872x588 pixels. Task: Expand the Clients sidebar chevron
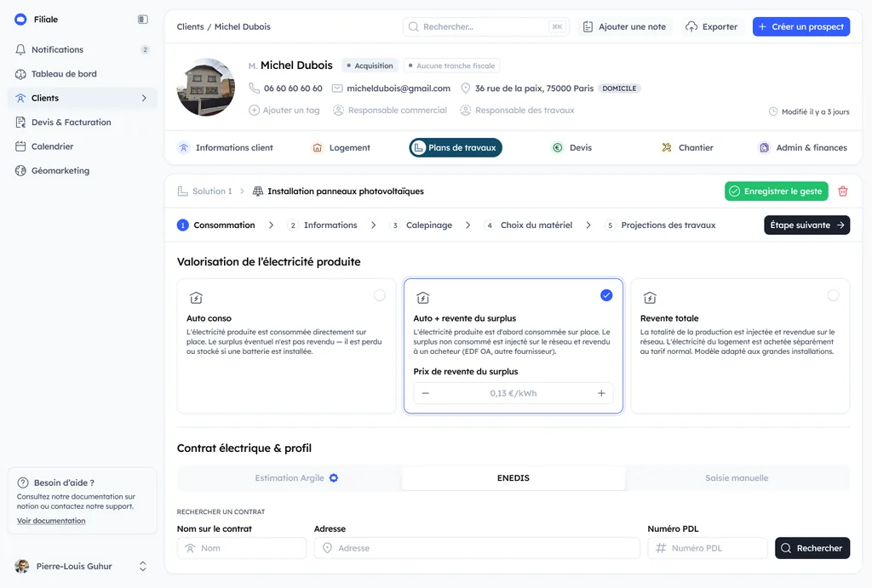click(144, 98)
